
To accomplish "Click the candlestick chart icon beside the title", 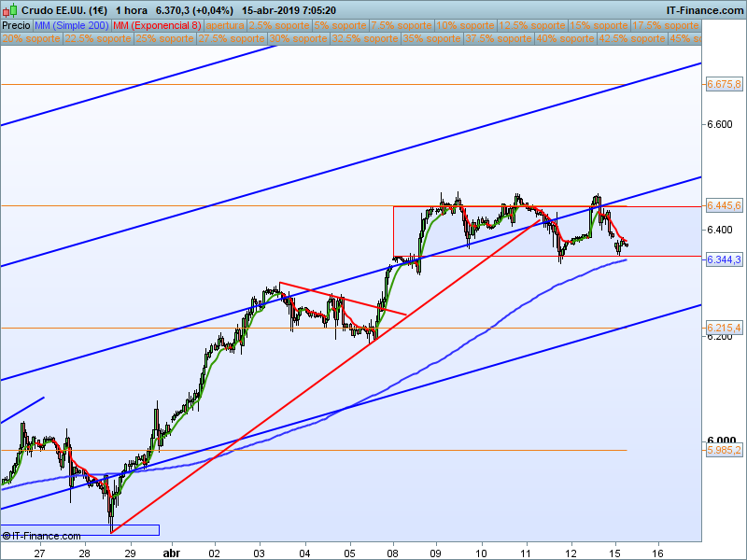I will pos(9,10).
